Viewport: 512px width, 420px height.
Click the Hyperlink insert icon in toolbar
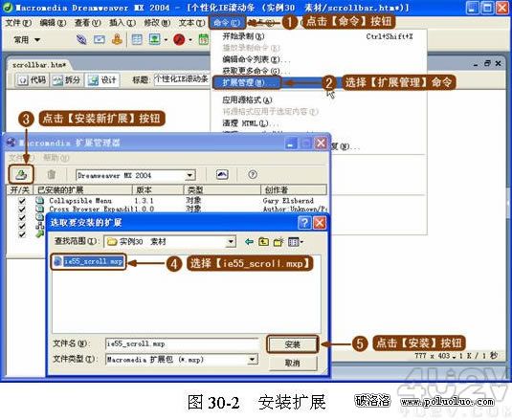tap(81, 40)
